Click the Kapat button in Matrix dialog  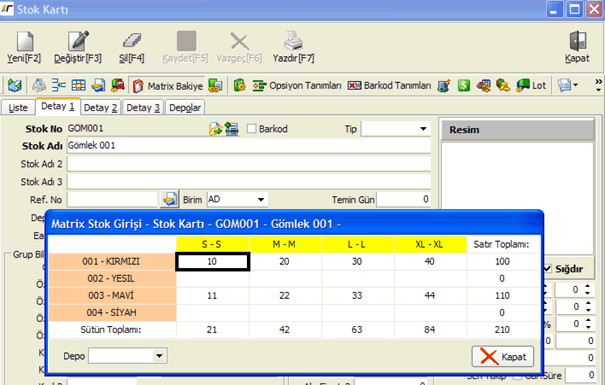[x=503, y=356]
